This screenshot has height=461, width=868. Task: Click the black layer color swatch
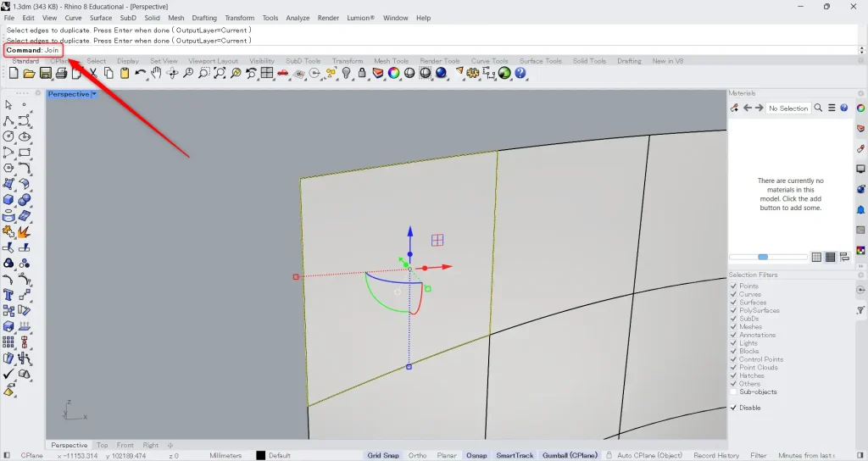click(x=261, y=455)
